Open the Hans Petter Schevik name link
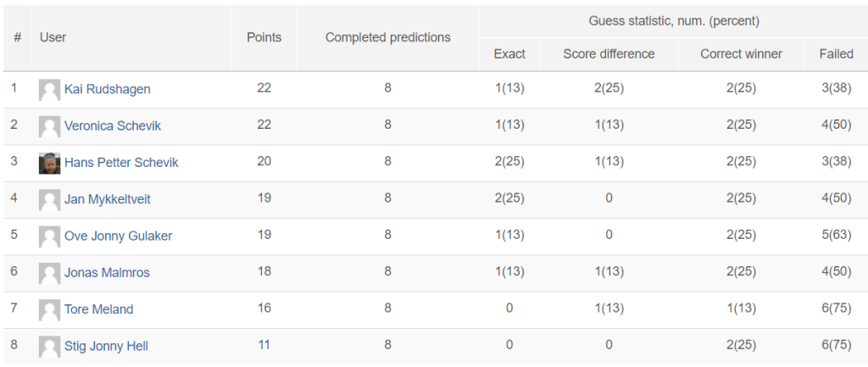Image resolution: width=868 pixels, height=367 pixels. (121, 163)
